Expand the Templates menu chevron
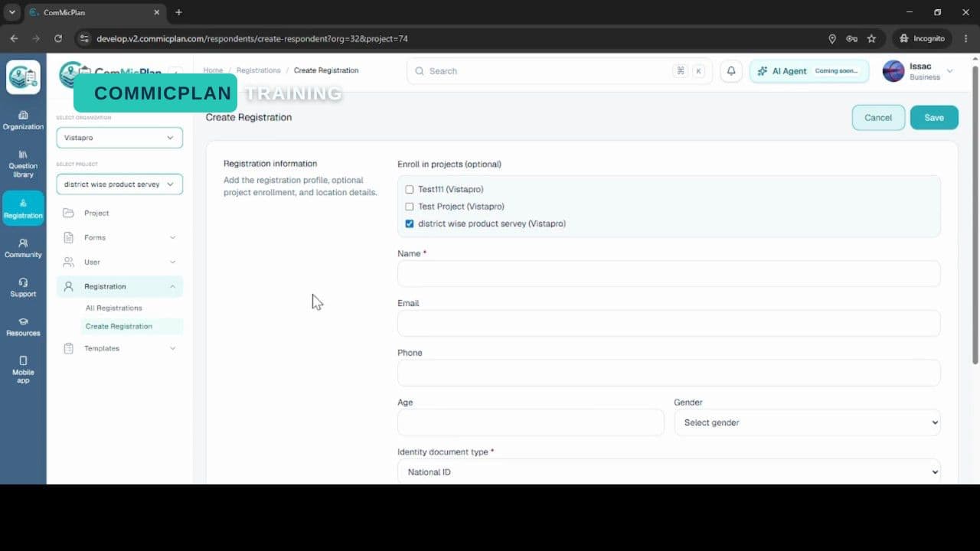This screenshot has width=980, height=551. tap(172, 348)
